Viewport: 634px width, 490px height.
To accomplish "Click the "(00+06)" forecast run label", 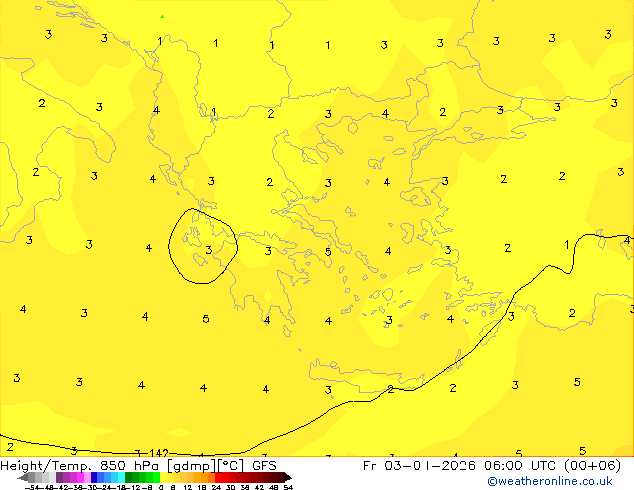I will [x=592, y=466].
